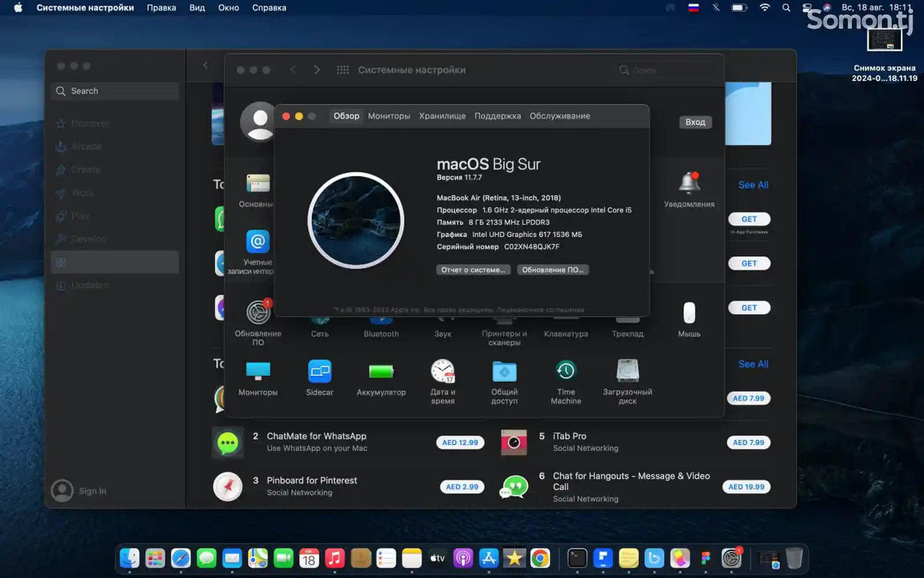The width and height of the screenshot is (924, 578).
Task: Open Spotlight search in menu bar
Action: 786,8
